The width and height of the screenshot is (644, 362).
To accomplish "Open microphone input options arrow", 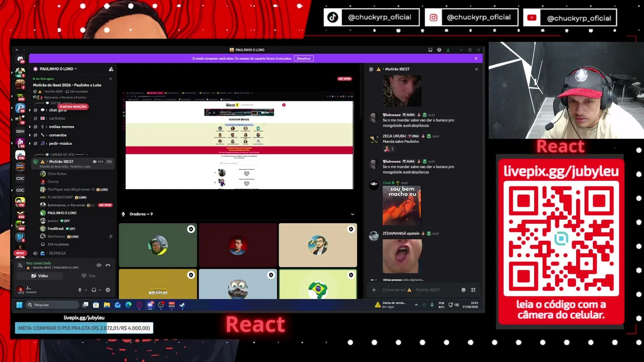I will (x=86, y=290).
